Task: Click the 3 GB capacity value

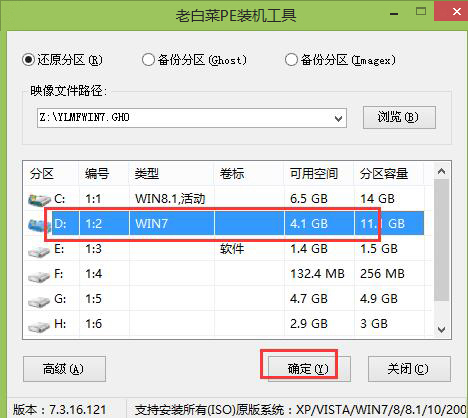Action: point(374,324)
